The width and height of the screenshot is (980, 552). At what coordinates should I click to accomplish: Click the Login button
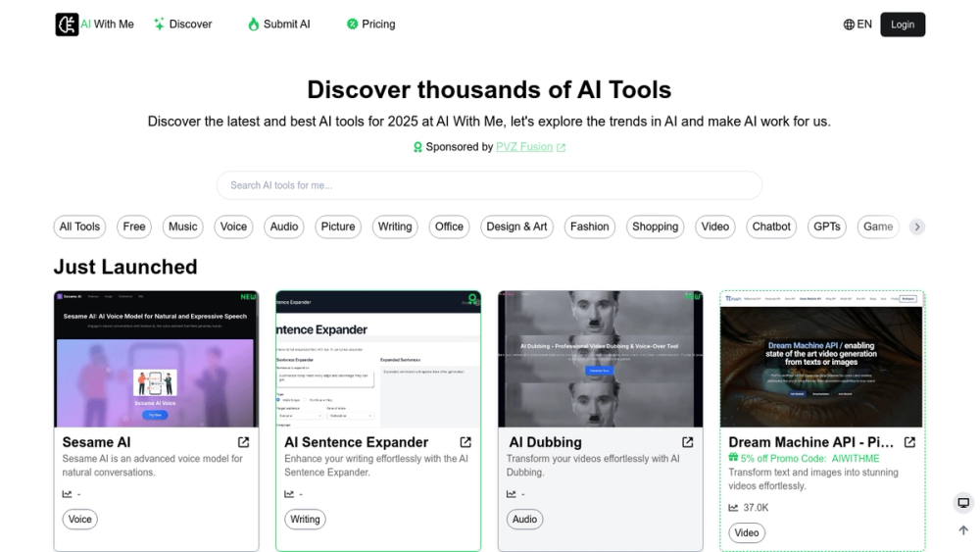pos(903,25)
